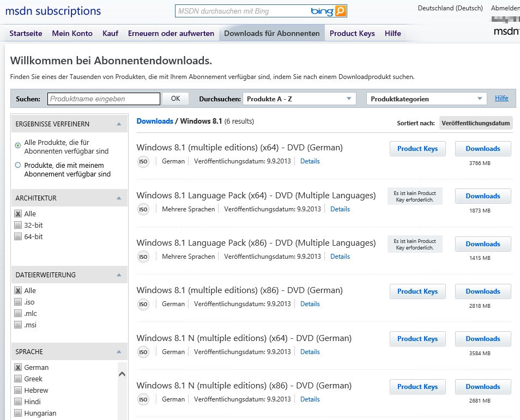Open the Kauf tab
This screenshot has height=420, width=520.
point(111,33)
